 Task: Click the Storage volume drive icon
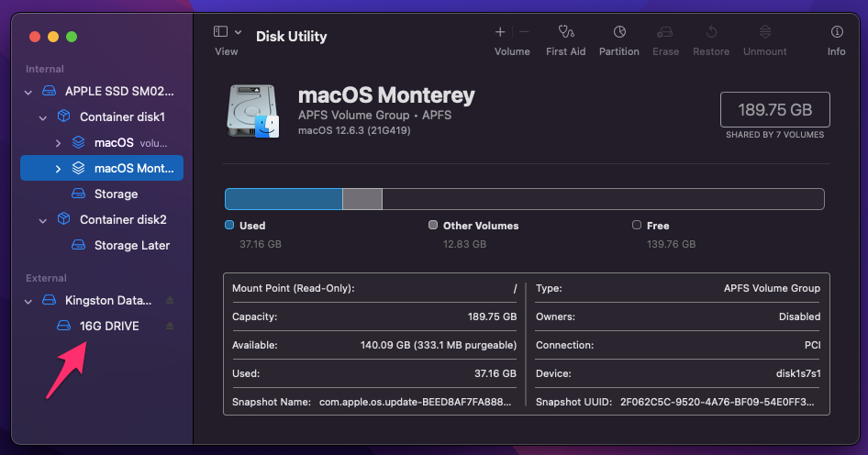click(79, 194)
